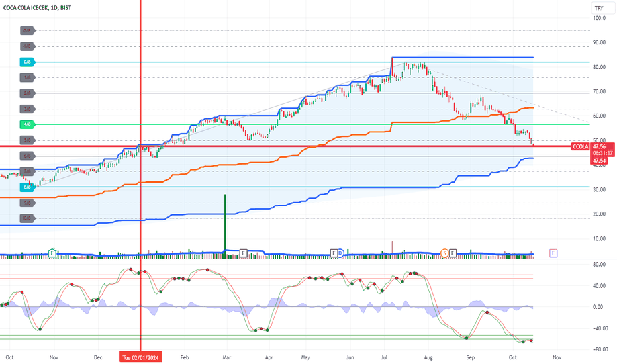Click the red CCOLA symbol price tag
This screenshot has height=364, width=617.
pyautogui.click(x=581, y=146)
